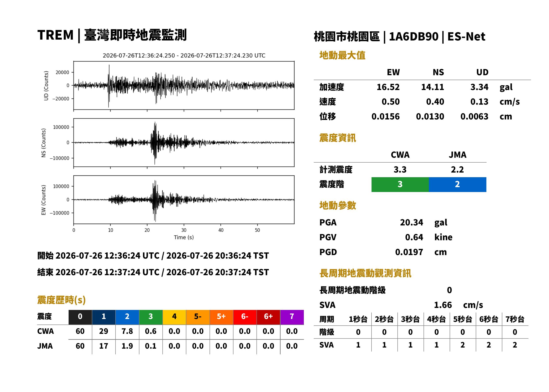The image size is (549, 392).
Task: Click the UD waveform chart
Action: point(184,85)
